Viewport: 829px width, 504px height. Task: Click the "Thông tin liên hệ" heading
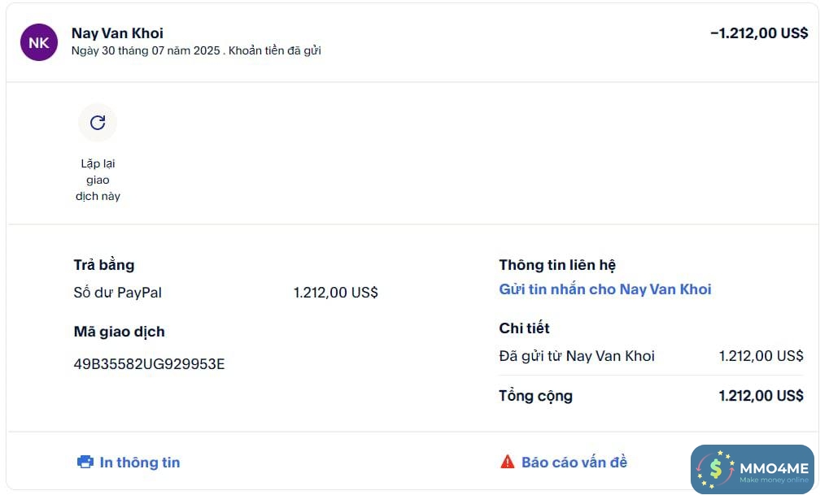(557, 265)
